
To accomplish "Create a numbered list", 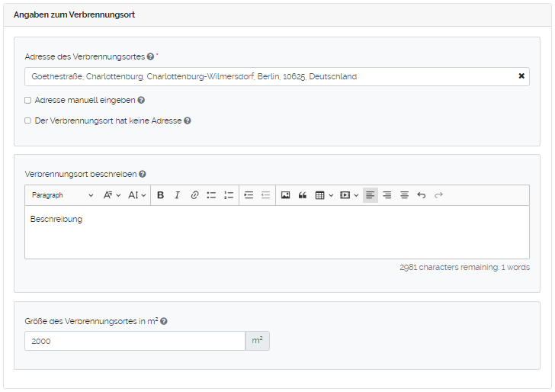I will click(229, 195).
